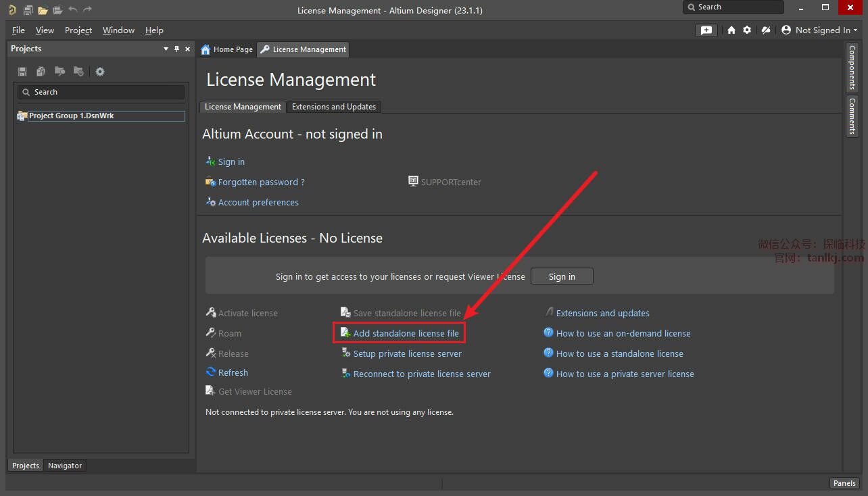
Task: Click the title bar Search box
Action: (733, 7)
